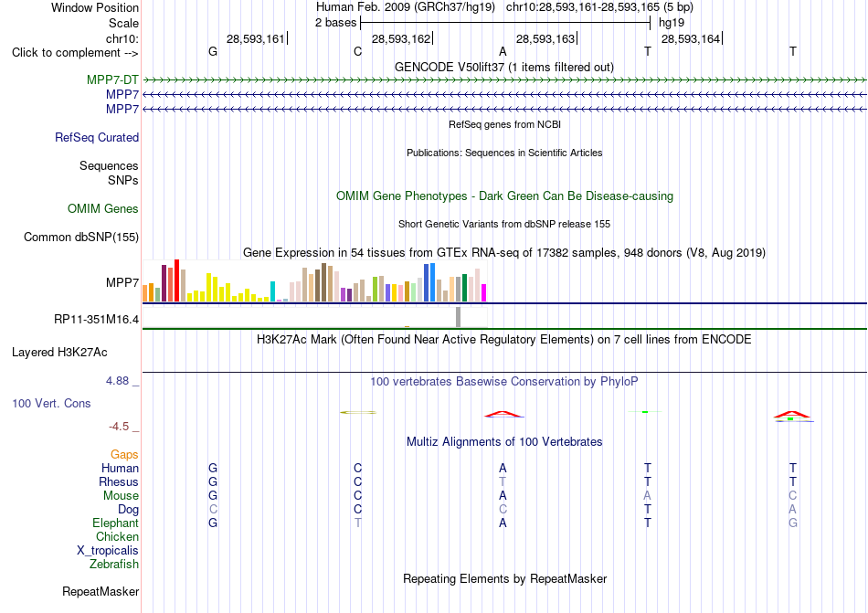
Task: Click the faded T in the Rhesus row
Action: coord(503,481)
